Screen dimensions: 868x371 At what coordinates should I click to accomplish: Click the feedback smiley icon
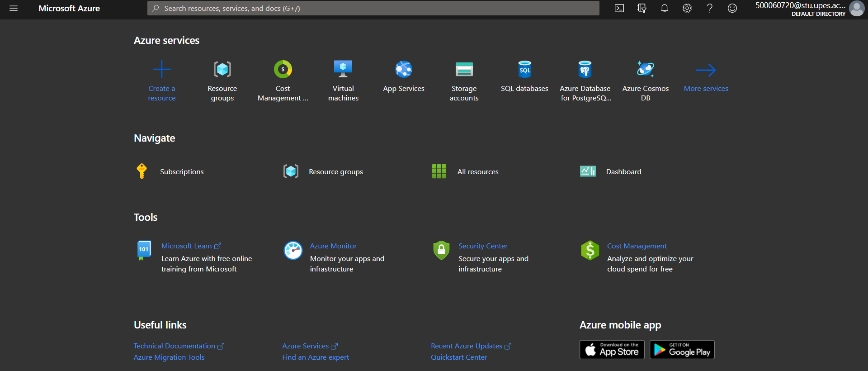point(732,8)
